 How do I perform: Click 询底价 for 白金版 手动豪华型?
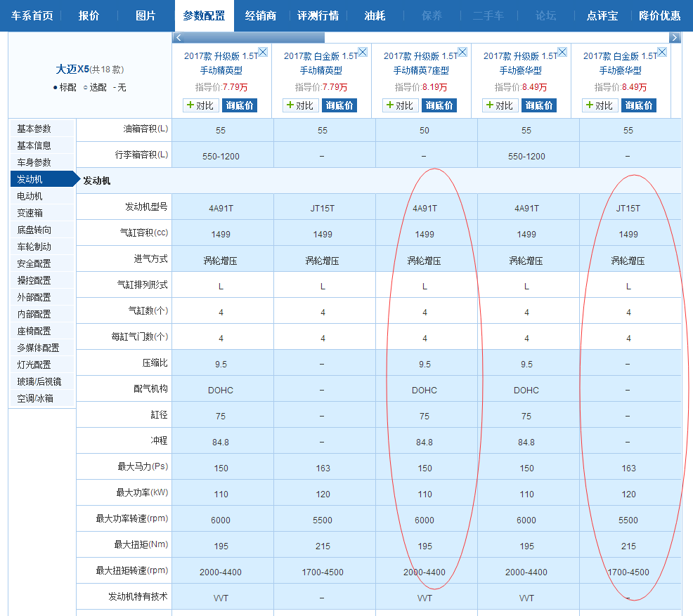pos(639,105)
